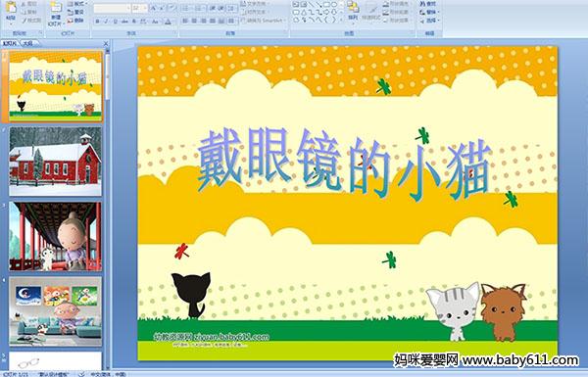Select the red house slide thumbnail
This screenshot has height=377, width=588.
pyautogui.click(x=55, y=161)
